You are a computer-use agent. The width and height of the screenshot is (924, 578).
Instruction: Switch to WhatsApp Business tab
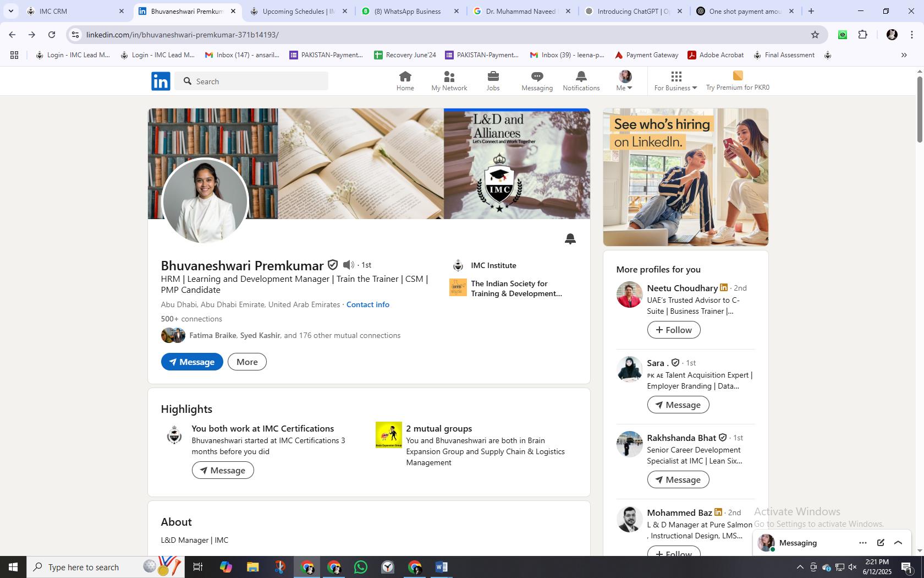(410, 11)
